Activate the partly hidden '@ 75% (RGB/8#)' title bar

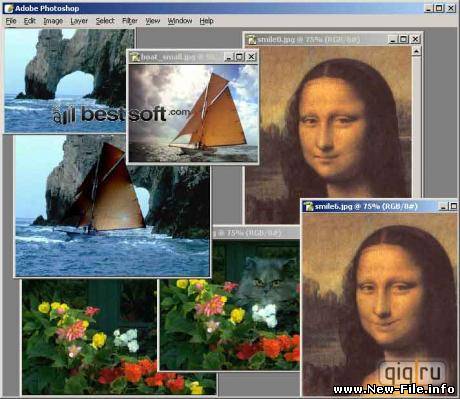[255, 233]
